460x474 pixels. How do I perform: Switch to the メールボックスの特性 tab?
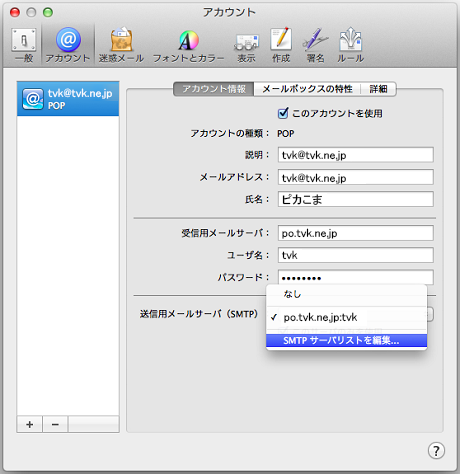[307, 89]
